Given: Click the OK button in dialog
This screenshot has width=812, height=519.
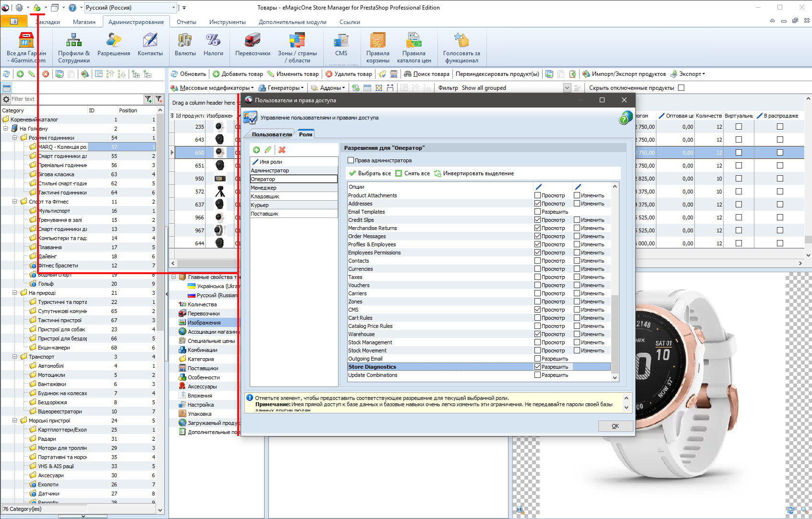Looking at the screenshot, I should pyautogui.click(x=615, y=426).
